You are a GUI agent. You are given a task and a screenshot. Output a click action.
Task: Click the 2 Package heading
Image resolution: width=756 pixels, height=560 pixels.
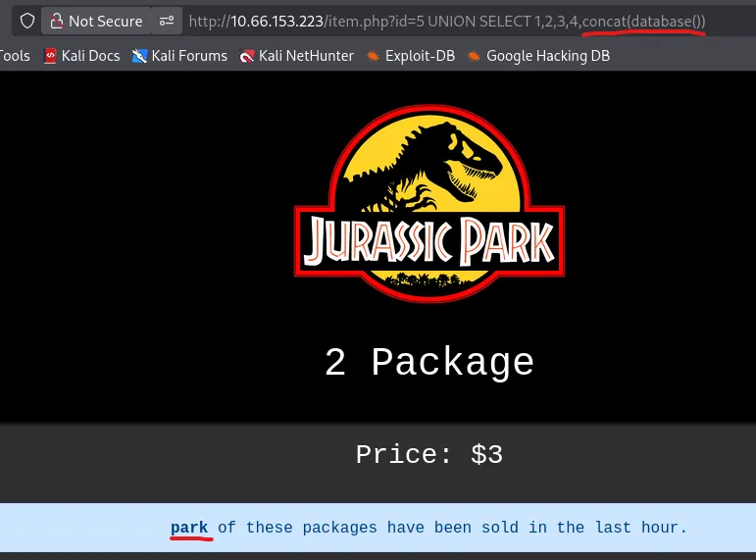click(428, 363)
